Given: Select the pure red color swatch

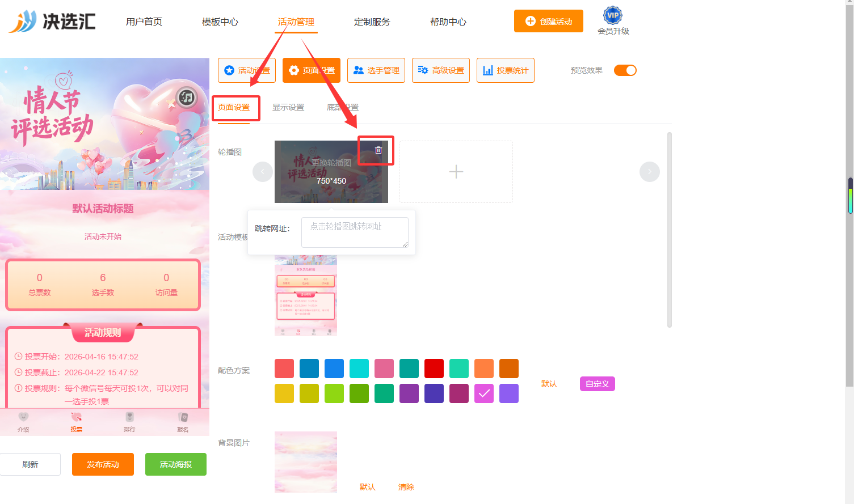Looking at the screenshot, I should pyautogui.click(x=434, y=369).
